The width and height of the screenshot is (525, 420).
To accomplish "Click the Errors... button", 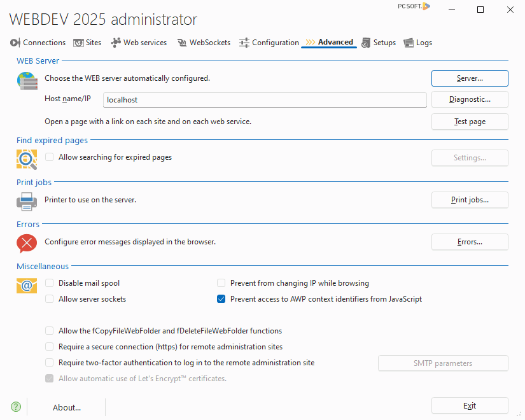I will [470, 242].
